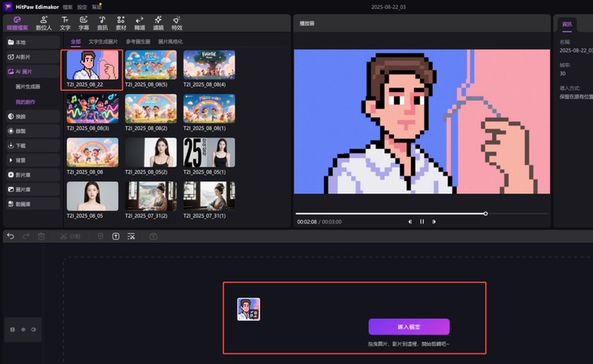Click the pixel-art preview image in player

tap(422, 121)
